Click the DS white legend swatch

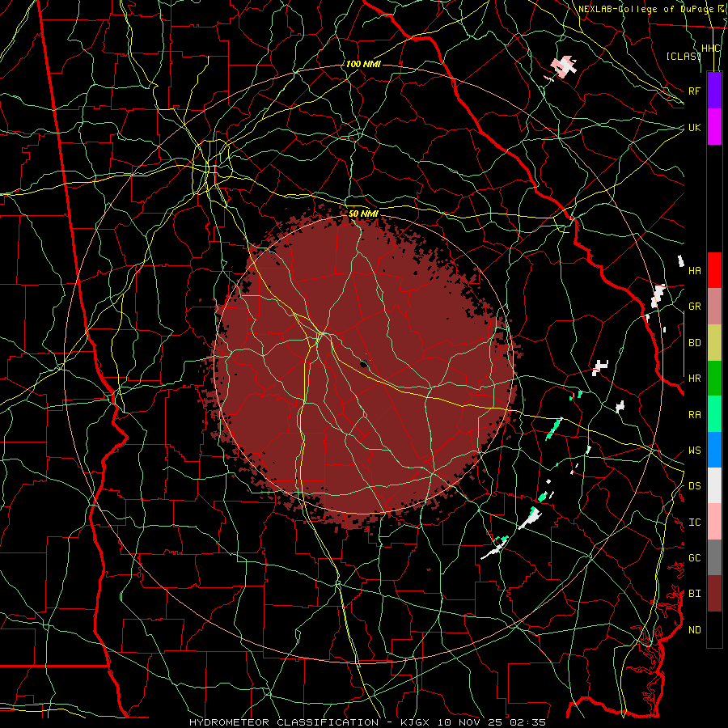pos(714,485)
